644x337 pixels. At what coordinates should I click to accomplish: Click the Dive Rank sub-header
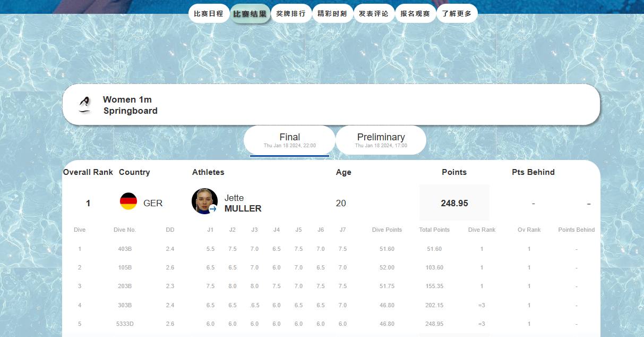coord(482,230)
